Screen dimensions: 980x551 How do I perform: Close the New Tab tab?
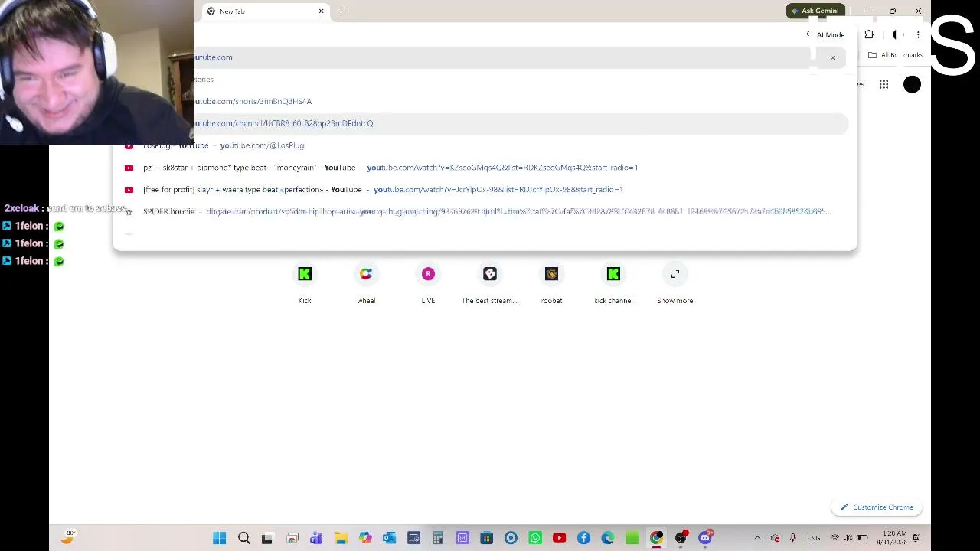click(321, 11)
